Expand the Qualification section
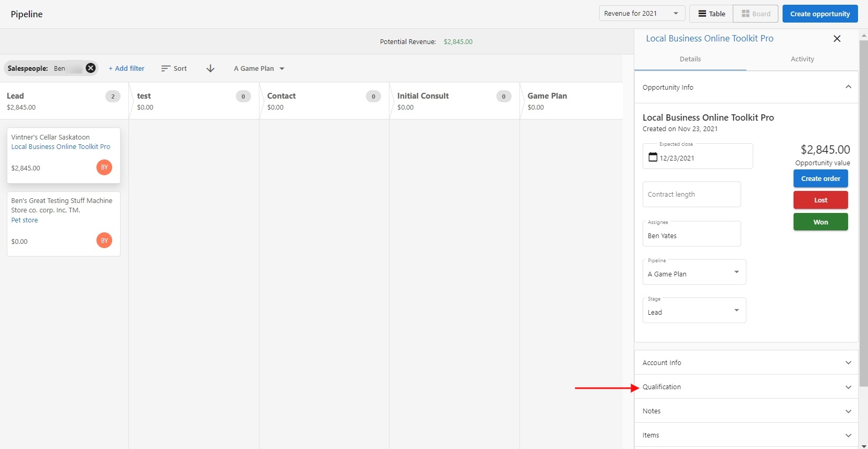Screen dimensions: 868x449 (746, 387)
